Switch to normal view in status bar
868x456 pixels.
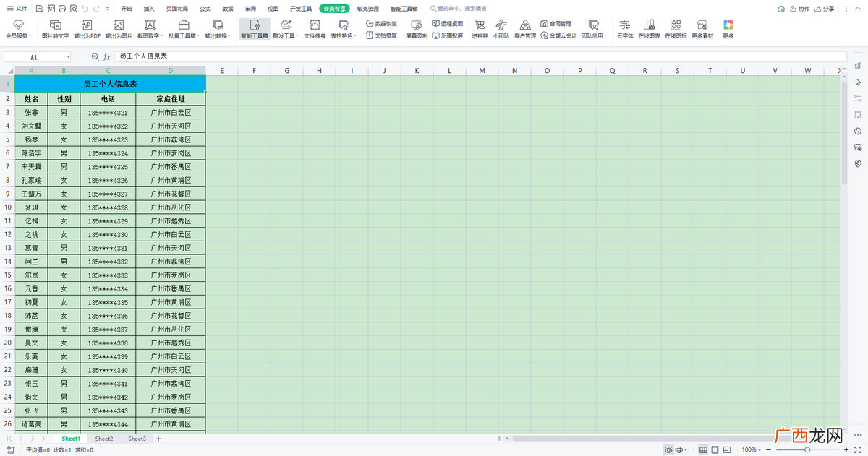point(703,449)
